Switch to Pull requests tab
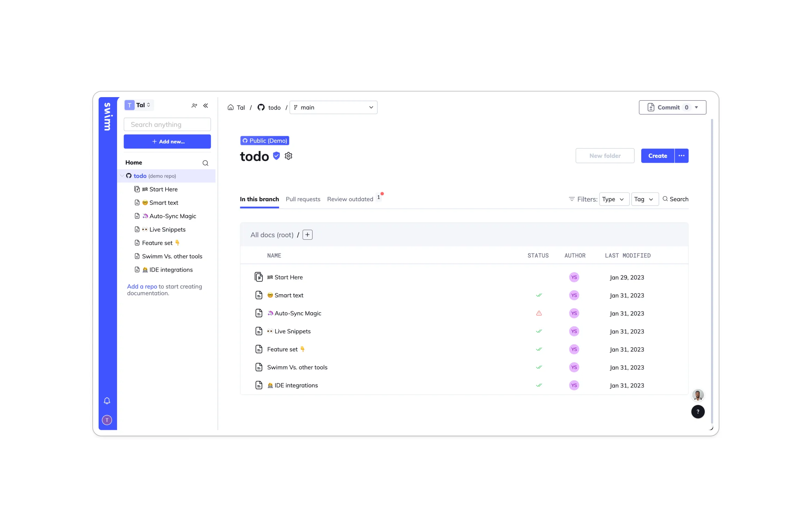 303,199
